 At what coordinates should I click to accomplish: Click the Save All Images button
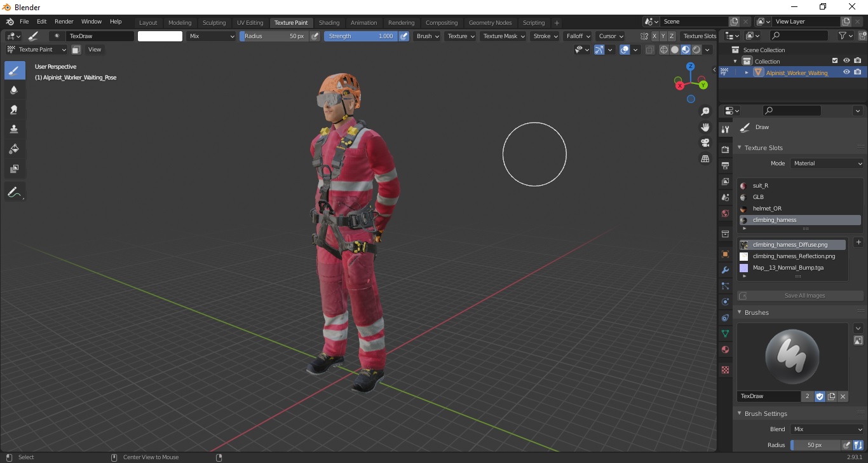(x=800, y=296)
